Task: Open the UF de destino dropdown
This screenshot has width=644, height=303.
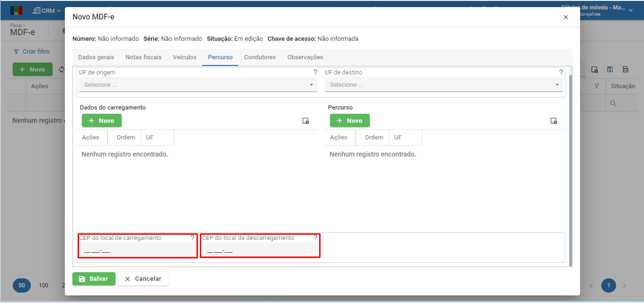Action: click(x=444, y=85)
